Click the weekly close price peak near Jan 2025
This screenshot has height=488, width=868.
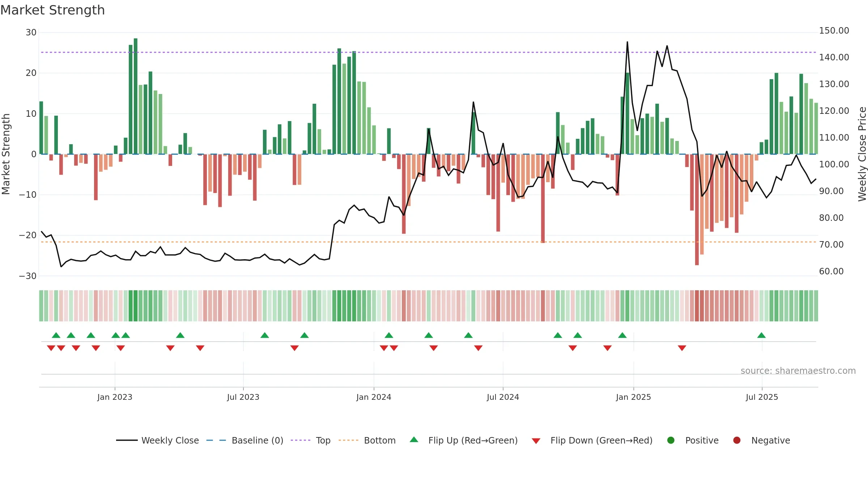tap(627, 42)
